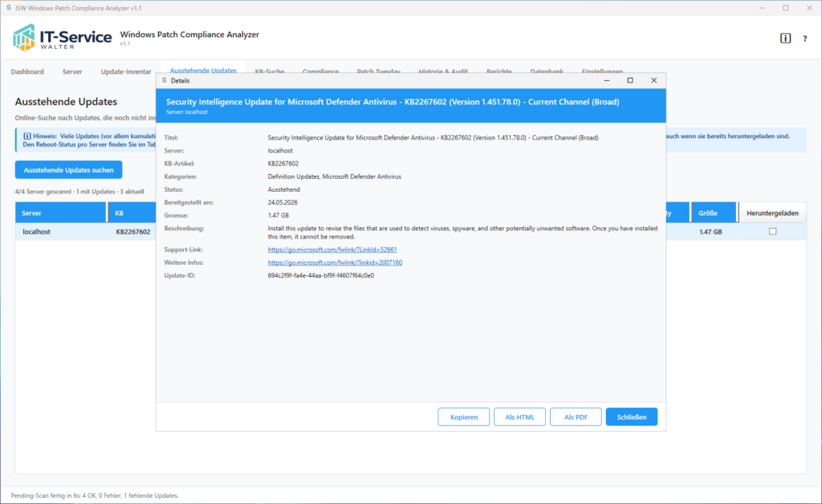822x504 pixels.
Task: Click the info icon in the app header
Action: pos(785,39)
